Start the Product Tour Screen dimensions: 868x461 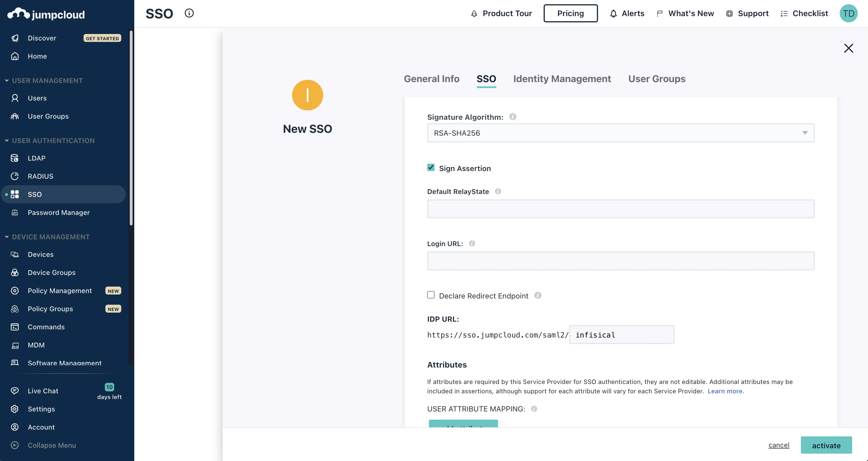pos(501,14)
